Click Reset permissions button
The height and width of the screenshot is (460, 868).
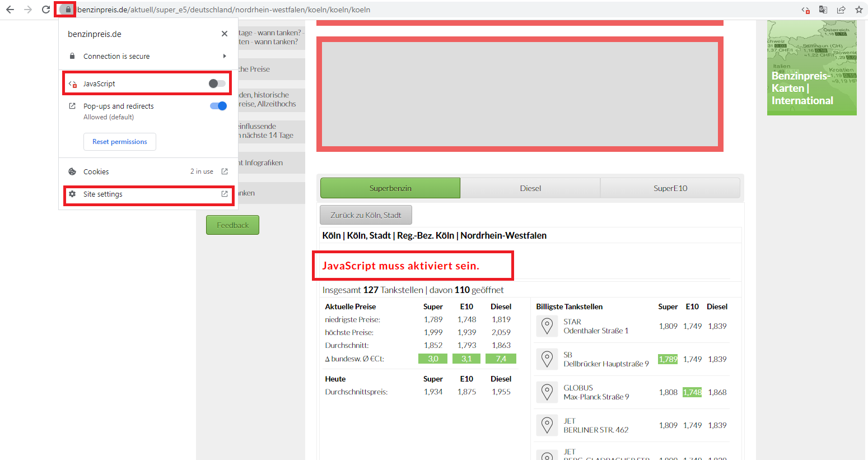pyautogui.click(x=120, y=142)
